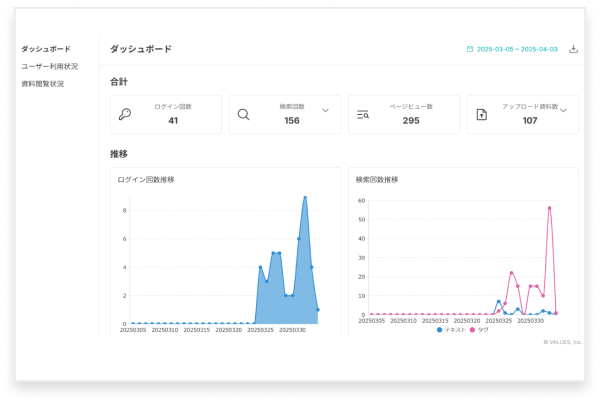Click the calendar icon beside date range
Image resolution: width=600 pixels, height=403 pixels.
tap(470, 49)
